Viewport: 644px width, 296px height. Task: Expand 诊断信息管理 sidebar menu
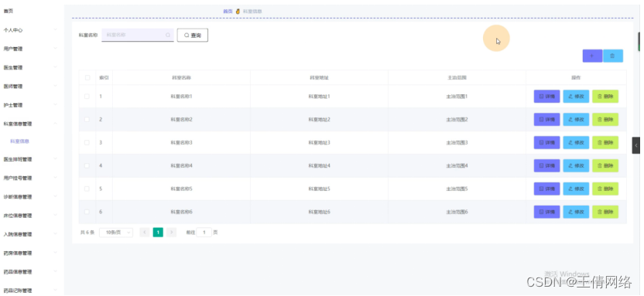tap(32, 197)
